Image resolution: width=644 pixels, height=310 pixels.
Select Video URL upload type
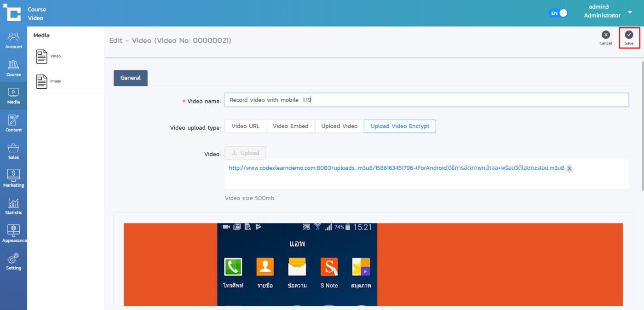pos(245,126)
